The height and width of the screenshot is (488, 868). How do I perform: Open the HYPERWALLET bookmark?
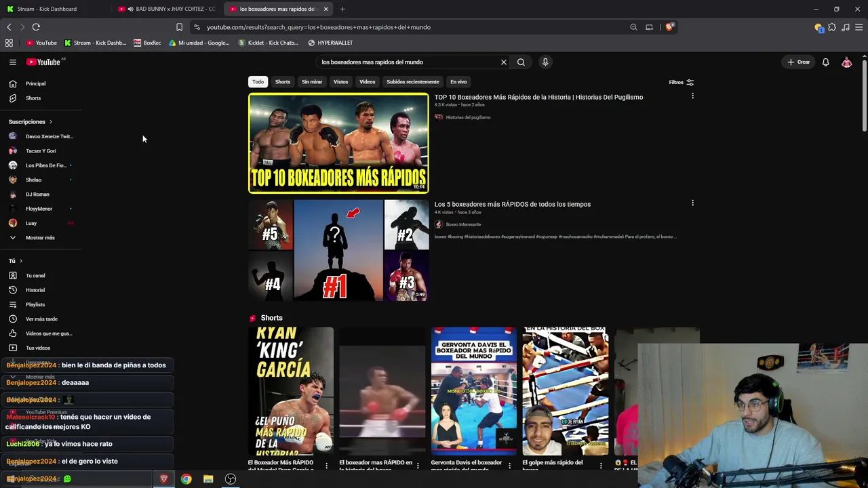(330, 43)
